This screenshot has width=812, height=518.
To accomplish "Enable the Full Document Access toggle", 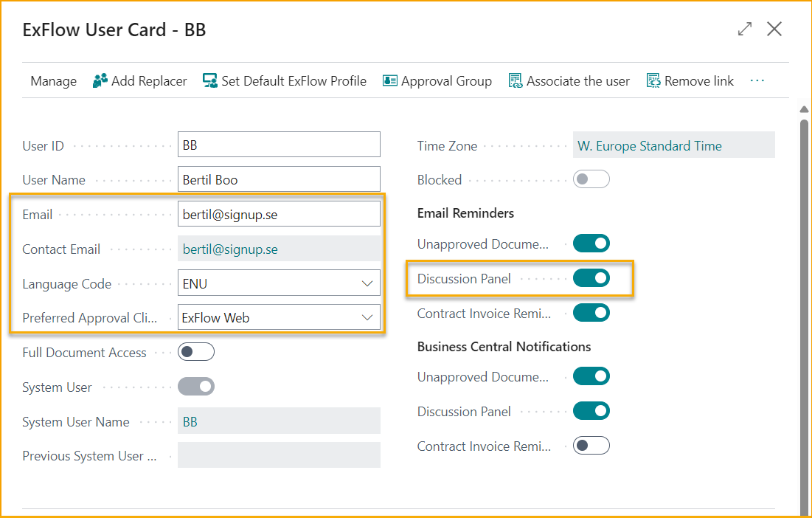I will (196, 352).
